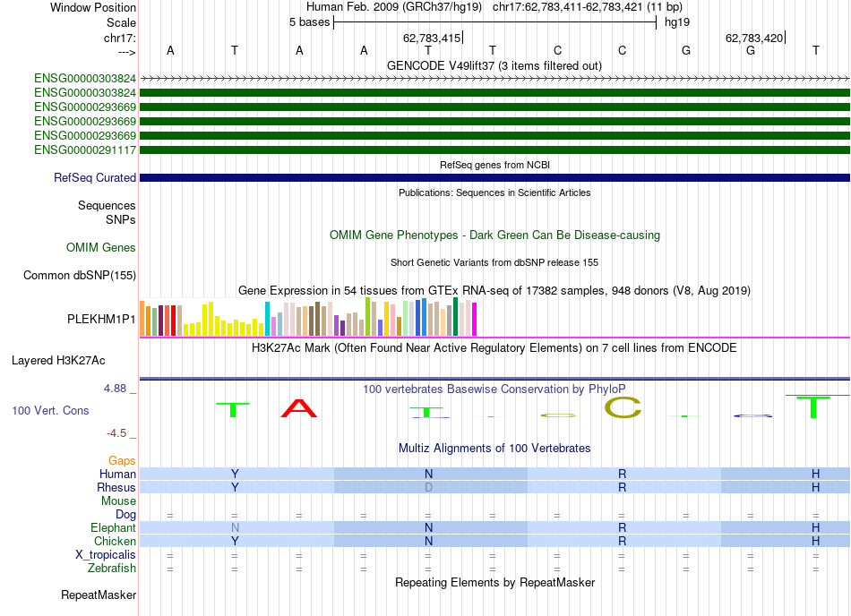The width and height of the screenshot is (851, 616).
Task: Open Layered H3K27Ac track settings label
Action: click(x=58, y=361)
